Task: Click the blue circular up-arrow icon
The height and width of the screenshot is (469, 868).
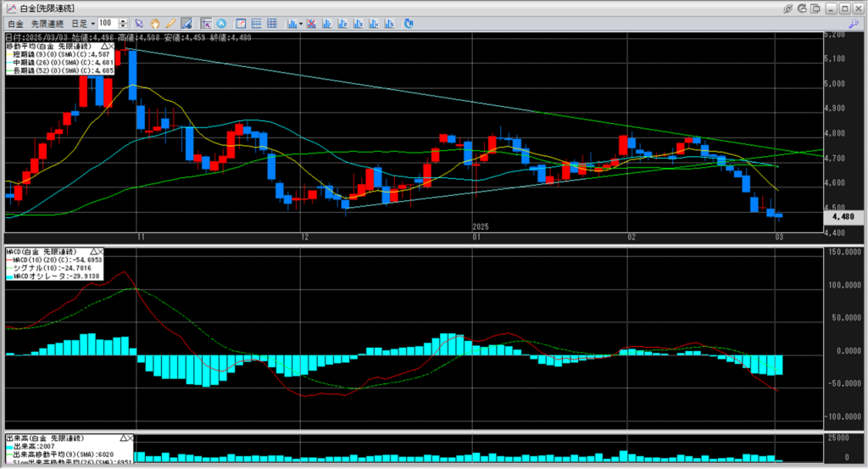Action: point(221,23)
